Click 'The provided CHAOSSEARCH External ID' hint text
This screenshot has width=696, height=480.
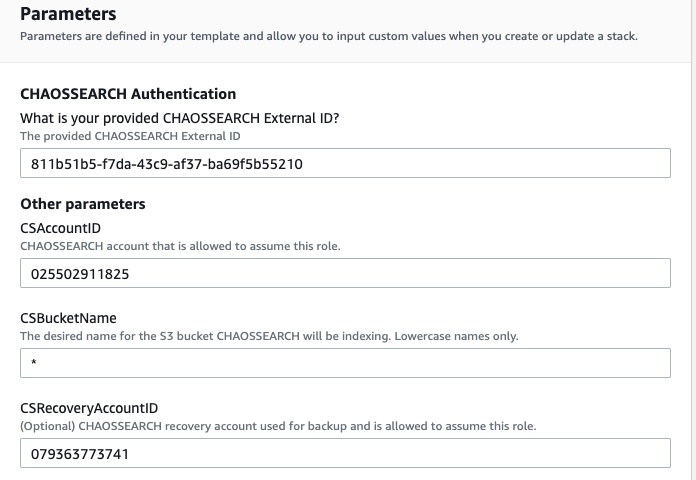[130, 136]
